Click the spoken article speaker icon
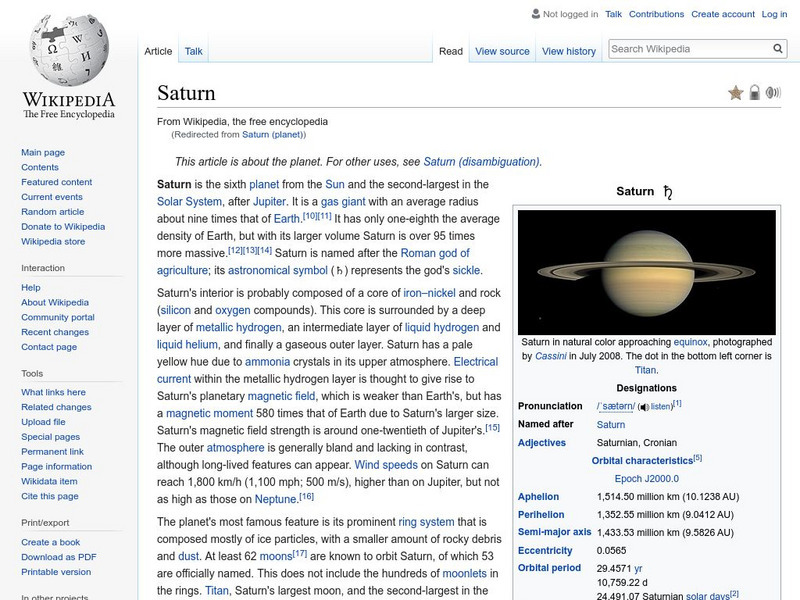Viewport: 800px width, 600px height. click(771, 90)
